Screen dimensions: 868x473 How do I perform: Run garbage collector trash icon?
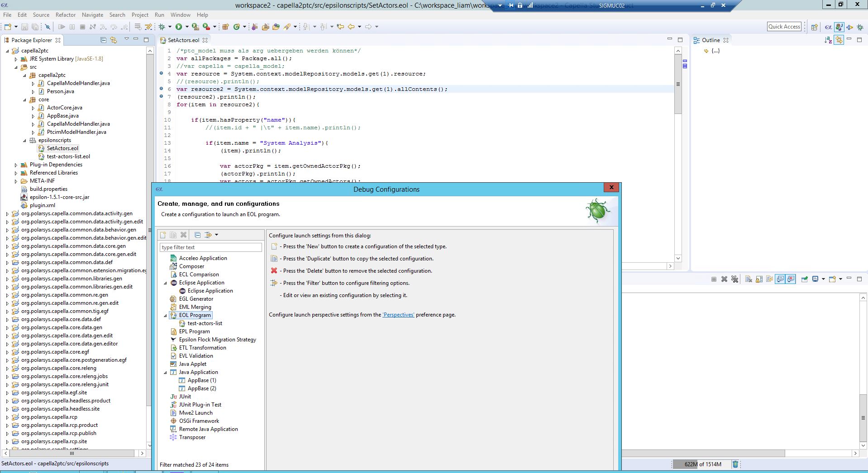point(735,464)
